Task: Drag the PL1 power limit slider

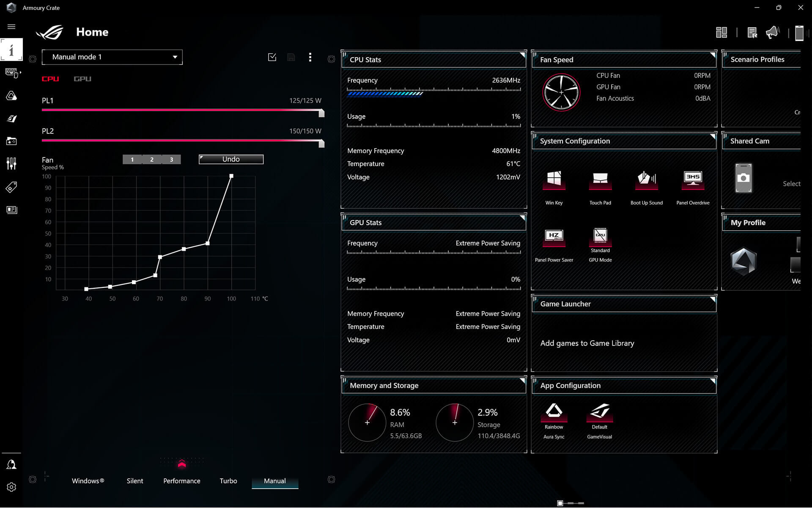Action: pos(320,112)
